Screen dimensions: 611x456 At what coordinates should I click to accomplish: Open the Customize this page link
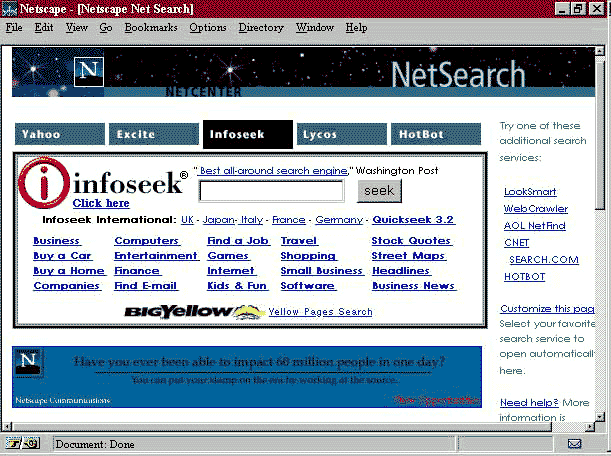(547, 309)
